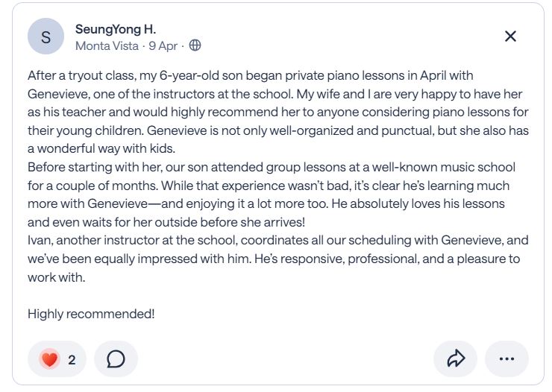The height and width of the screenshot is (392, 552).
Task: Open comments with the speech bubble icon
Action: [116, 359]
